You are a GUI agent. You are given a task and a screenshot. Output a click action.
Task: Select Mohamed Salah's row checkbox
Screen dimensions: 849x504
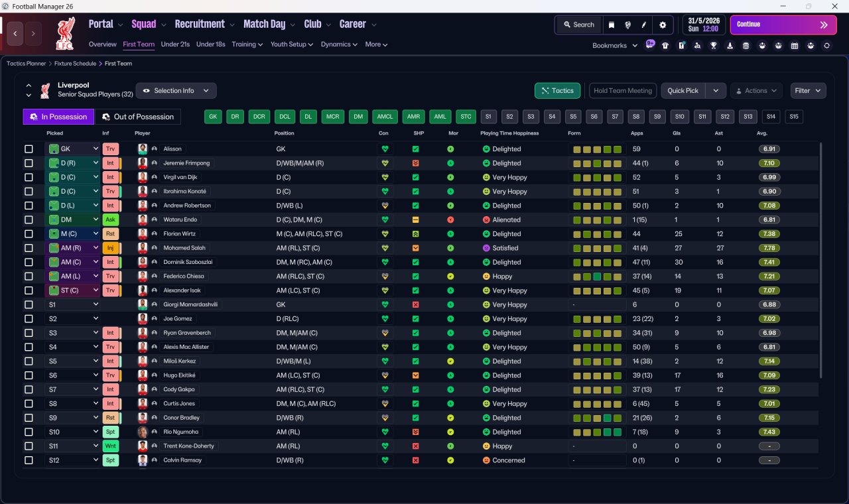[x=29, y=248]
